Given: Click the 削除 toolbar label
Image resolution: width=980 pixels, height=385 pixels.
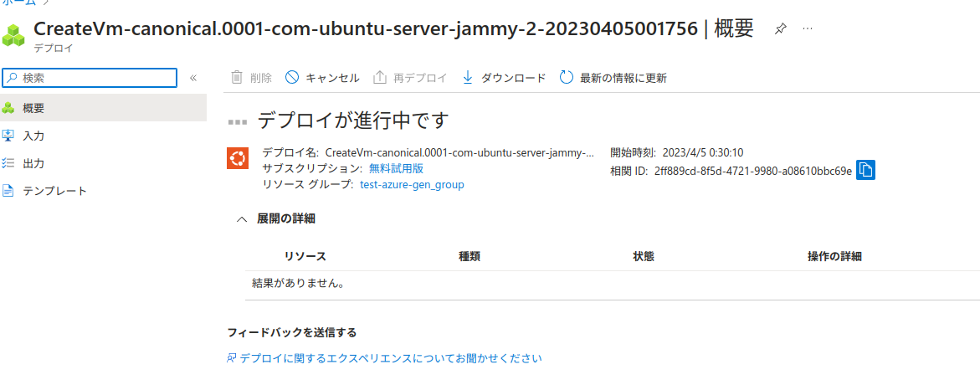Looking at the screenshot, I should click(260, 78).
